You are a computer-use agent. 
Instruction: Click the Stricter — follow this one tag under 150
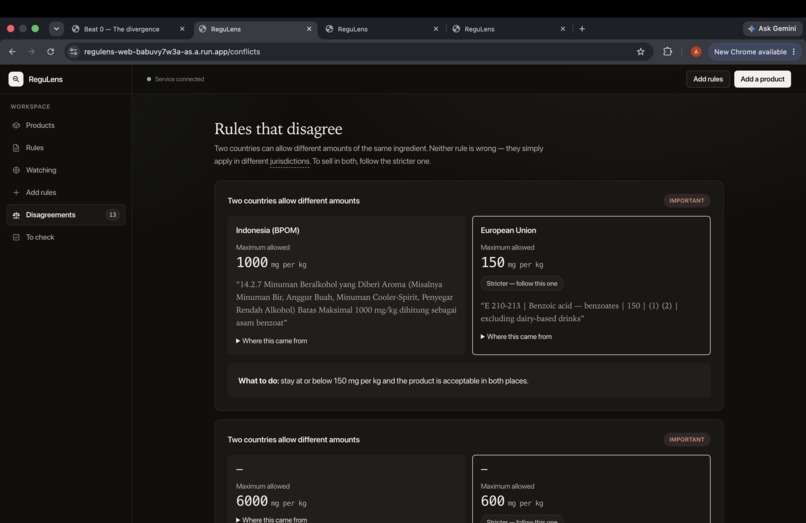coord(522,283)
